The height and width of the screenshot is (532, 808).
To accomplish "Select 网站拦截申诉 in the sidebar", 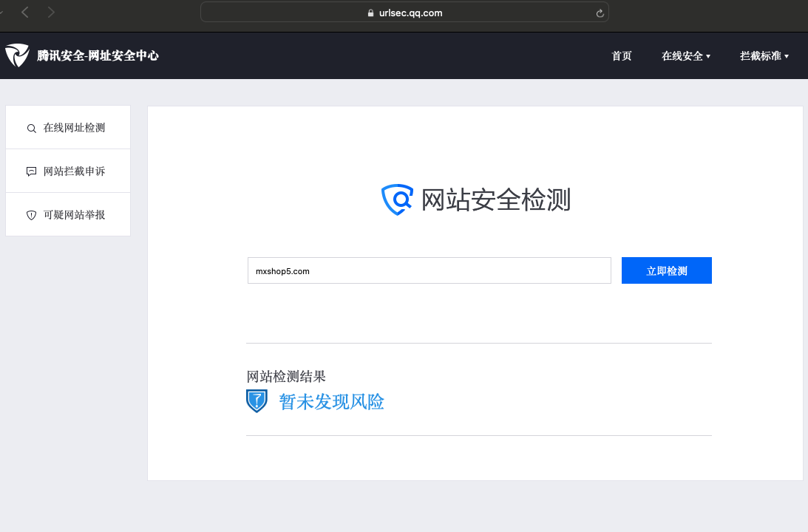I will point(68,171).
